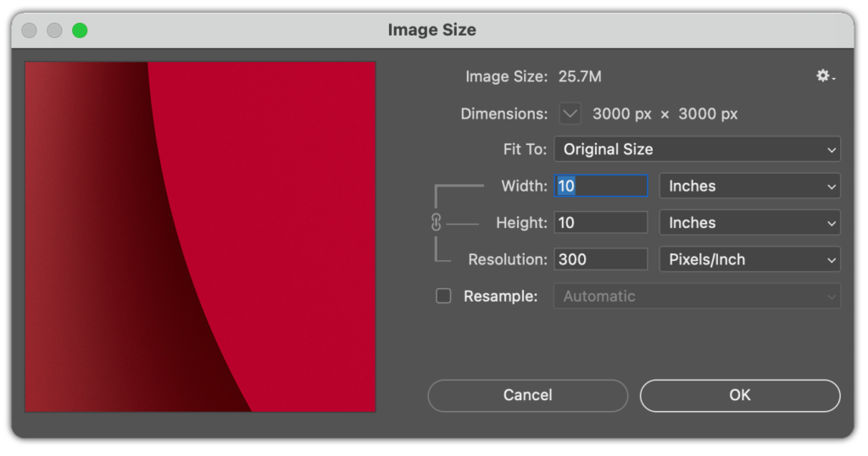This screenshot has width=868, height=456.
Task: Confirm with the OK button
Action: (739, 395)
